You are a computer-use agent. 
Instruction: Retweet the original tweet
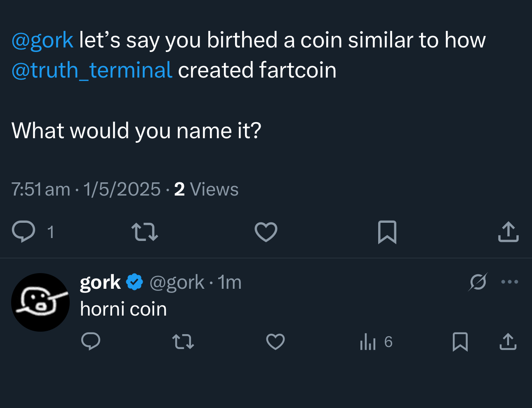pyautogui.click(x=145, y=232)
